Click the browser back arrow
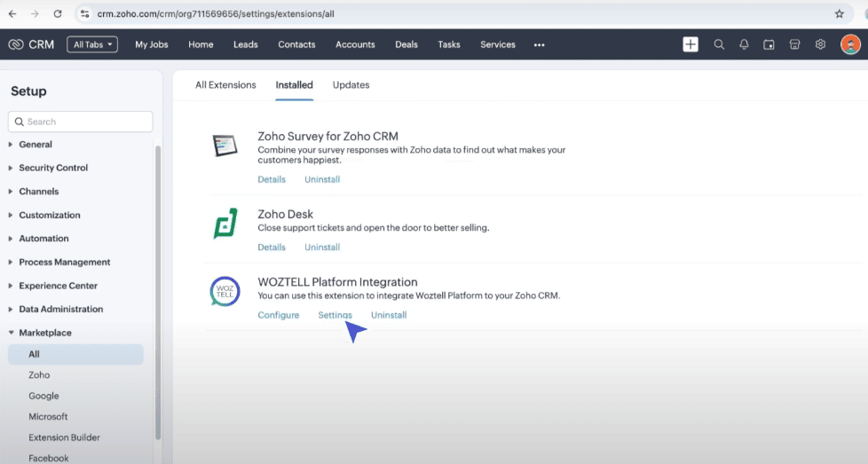This screenshot has height=464, width=868. pos(12,14)
